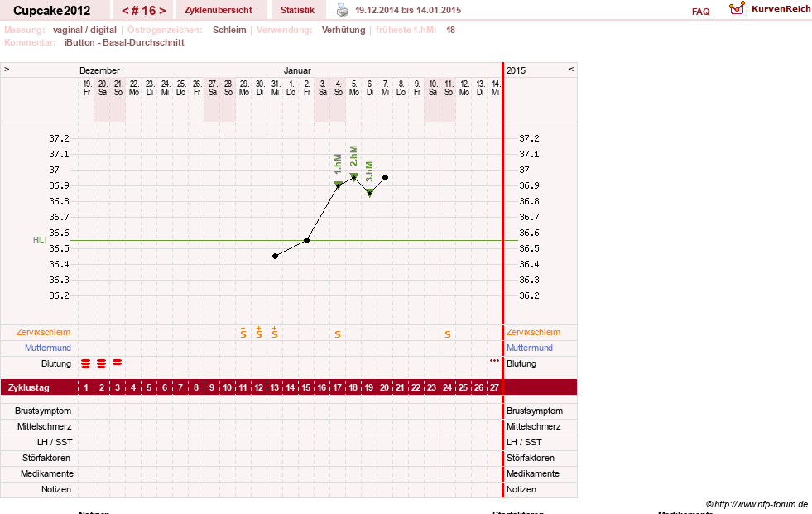Click the Cupcake2012 user name
812x514 pixels.
coord(52,11)
